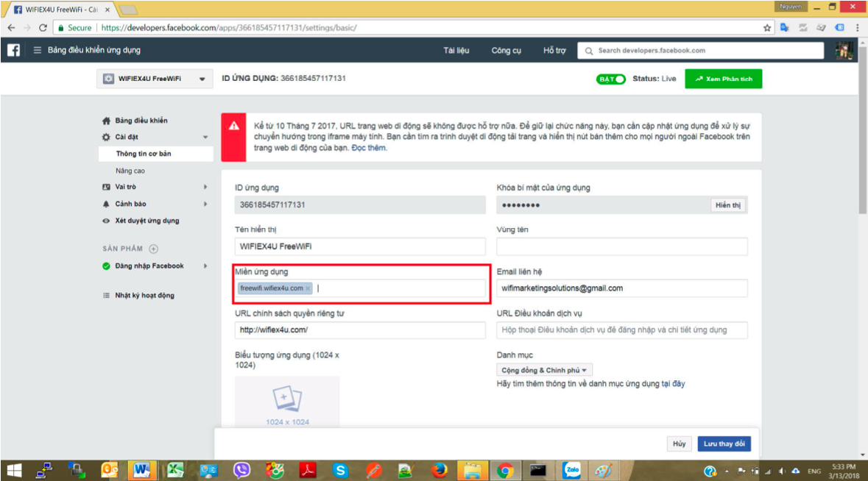The image size is (868, 481).
Task: Reload the page
Action: [43, 28]
